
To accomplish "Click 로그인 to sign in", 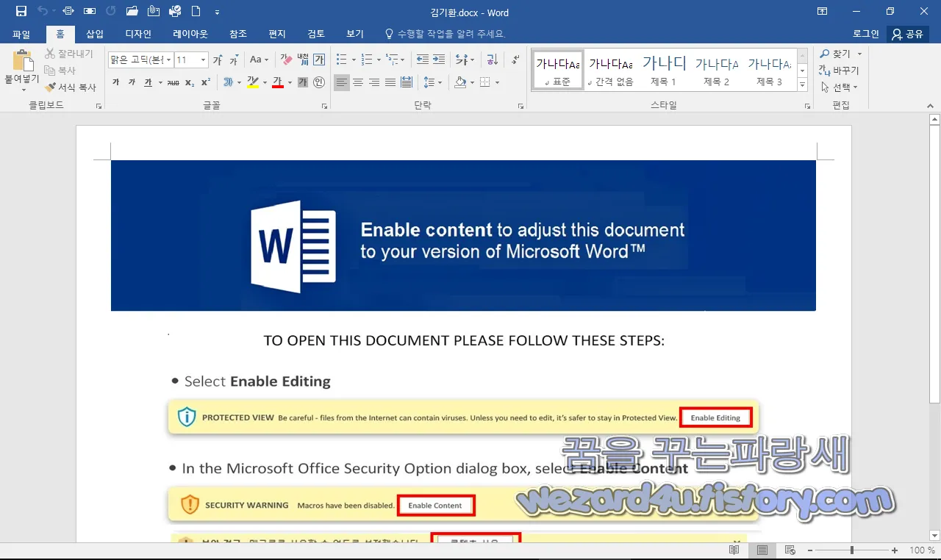I will pos(866,34).
